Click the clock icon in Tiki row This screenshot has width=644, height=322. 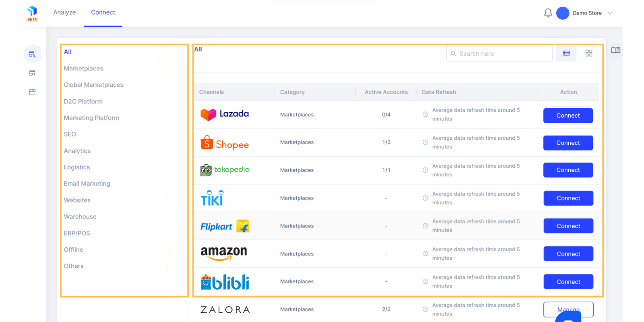(425, 198)
